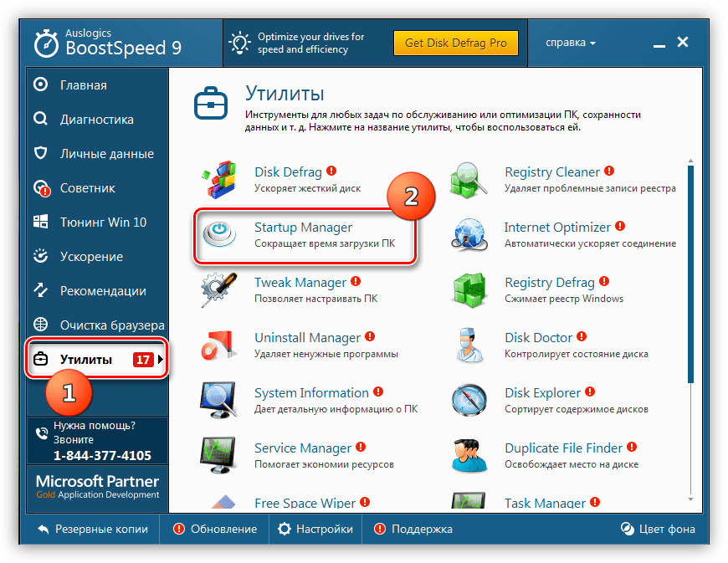This screenshot has height=563, width=728.
Task: Click the Disk Doctor surgeon icon
Action: (469, 345)
